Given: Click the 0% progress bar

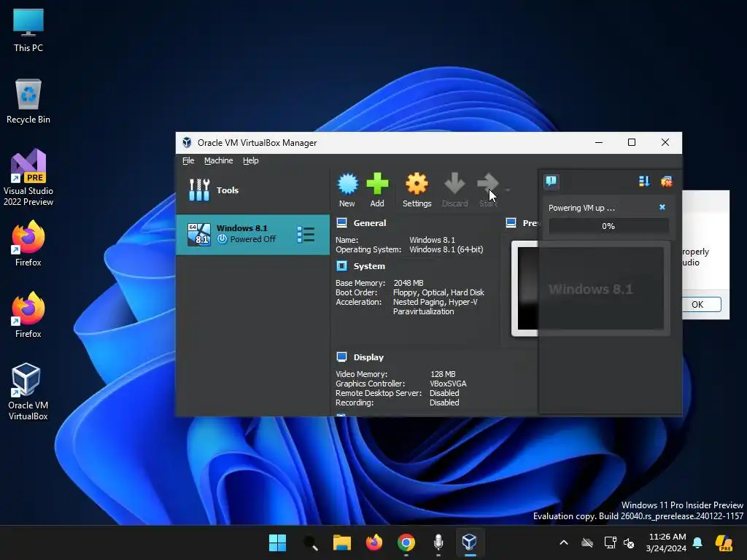Looking at the screenshot, I should [608, 226].
